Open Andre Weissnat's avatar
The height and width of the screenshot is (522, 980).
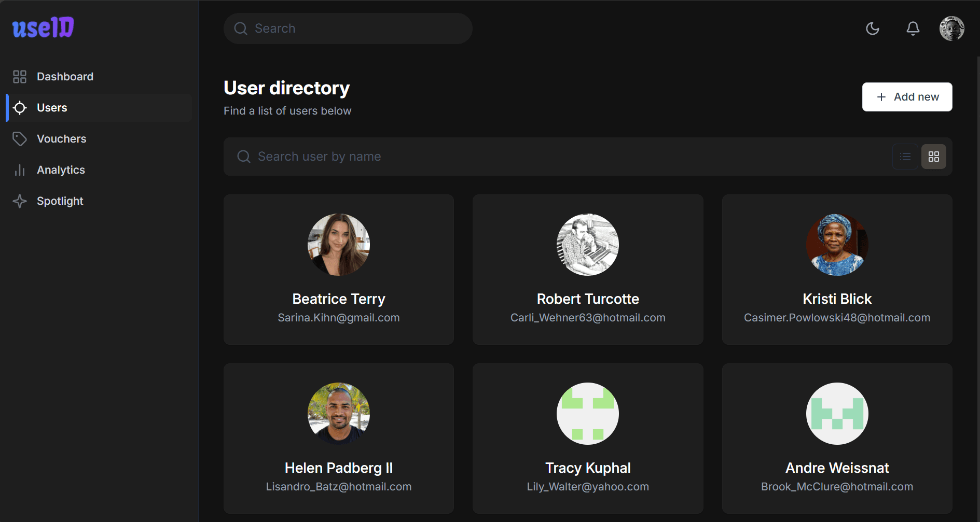[837, 414]
